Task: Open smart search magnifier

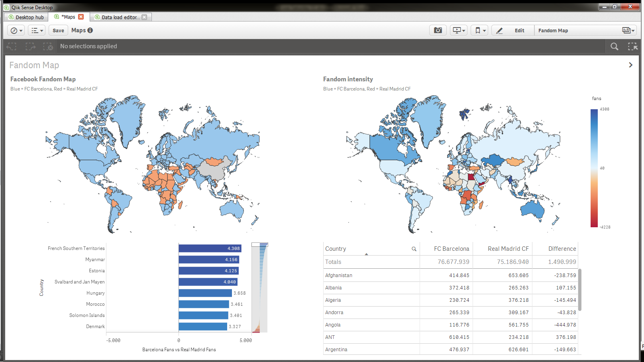Action: coord(615,46)
